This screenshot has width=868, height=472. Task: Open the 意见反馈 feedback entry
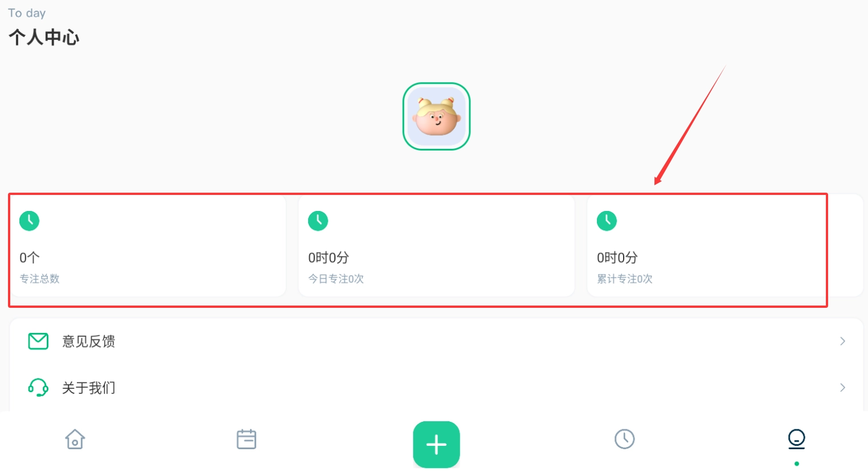pyautogui.click(x=436, y=341)
